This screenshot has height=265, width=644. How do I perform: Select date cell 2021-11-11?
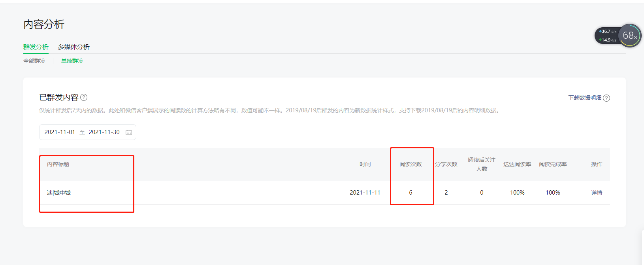365,193
